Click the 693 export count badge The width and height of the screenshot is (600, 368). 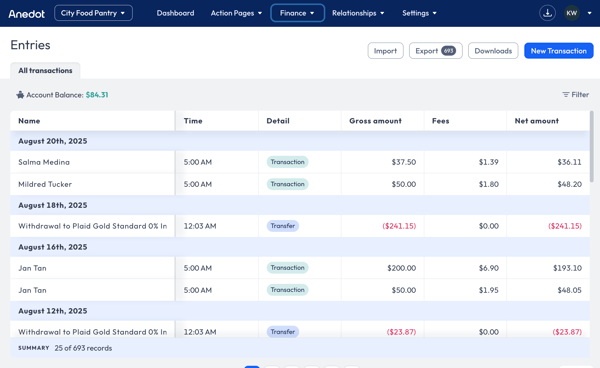pyautogui.click(x=448, y=51)
